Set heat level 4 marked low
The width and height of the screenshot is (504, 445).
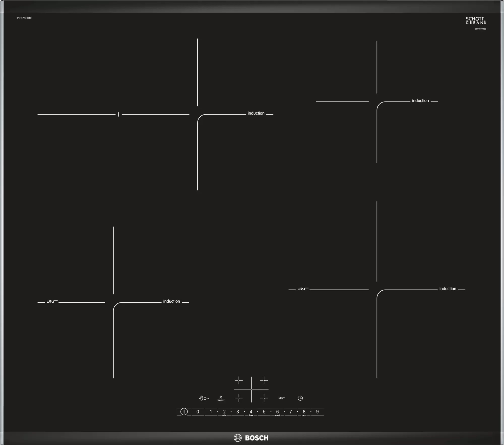tap(251, 412)
